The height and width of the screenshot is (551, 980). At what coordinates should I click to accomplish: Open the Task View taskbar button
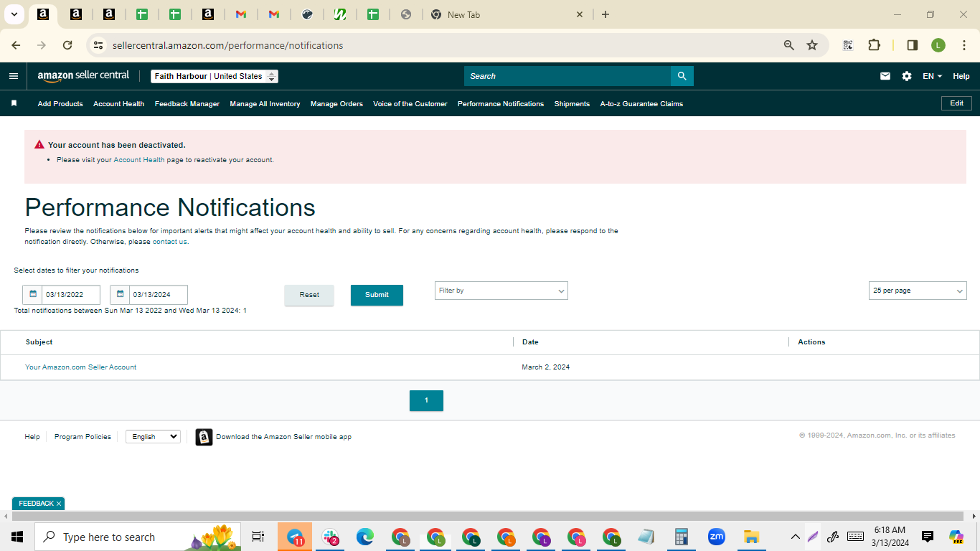(258, 537)
